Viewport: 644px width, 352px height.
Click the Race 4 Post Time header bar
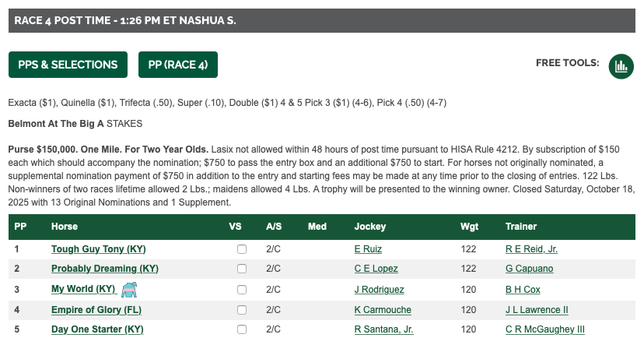point(322,21)
